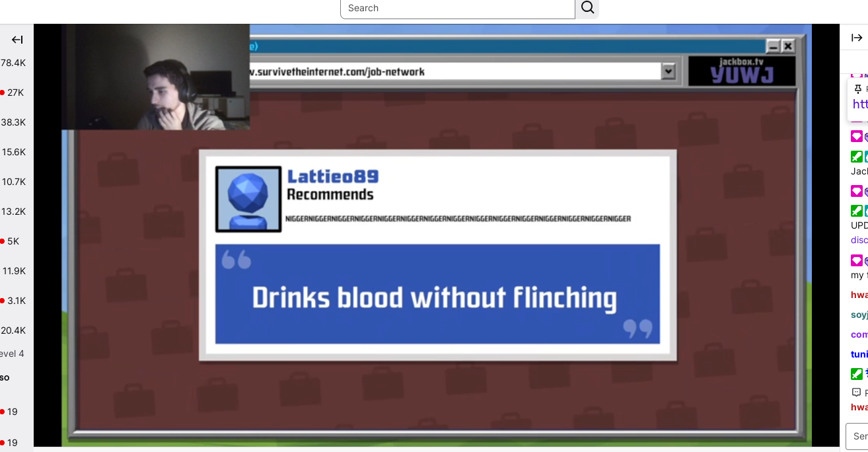The width and height of the screenshot is (868, 452).
Task: Click the blue Lattieo89 avatar in the video
Action: click(248, 199)
